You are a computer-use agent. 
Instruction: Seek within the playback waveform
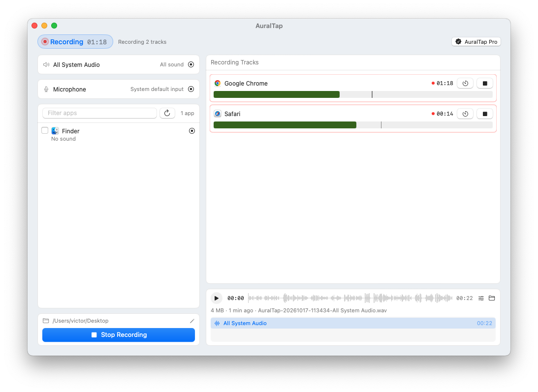tap(350, 299)
